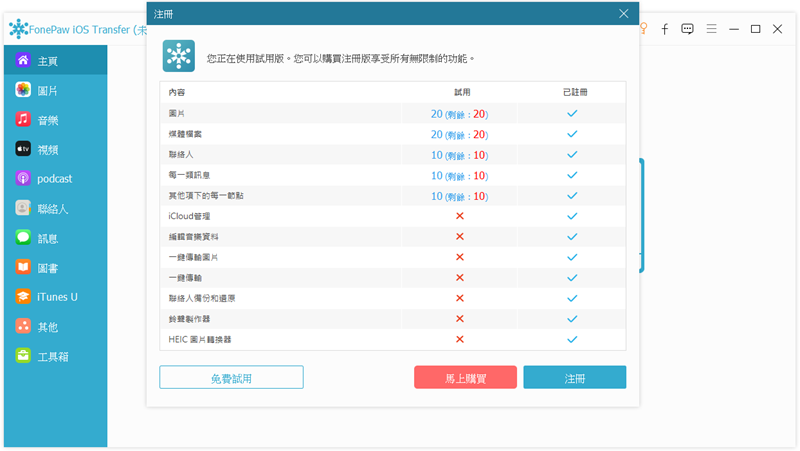Click registered checkmark in 圖片 row
This screenshot has height=451, width=800.
pos(572,113)
